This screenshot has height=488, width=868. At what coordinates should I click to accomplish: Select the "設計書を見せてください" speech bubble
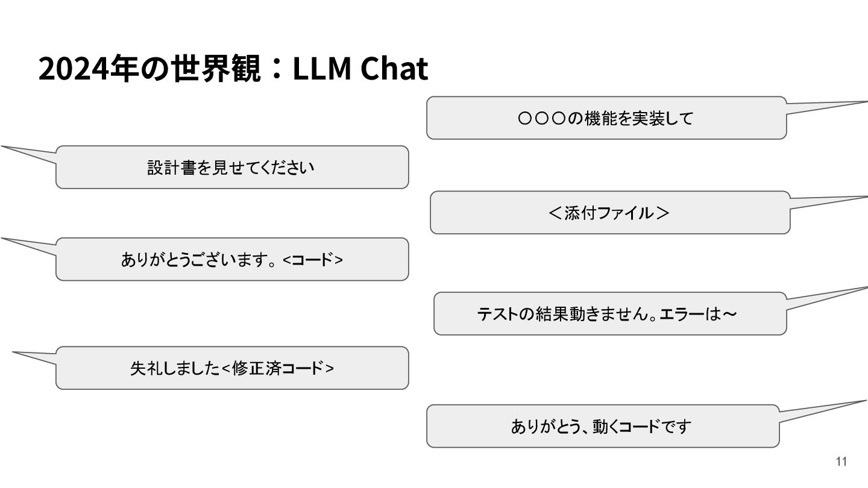click(x=231, y=167)
